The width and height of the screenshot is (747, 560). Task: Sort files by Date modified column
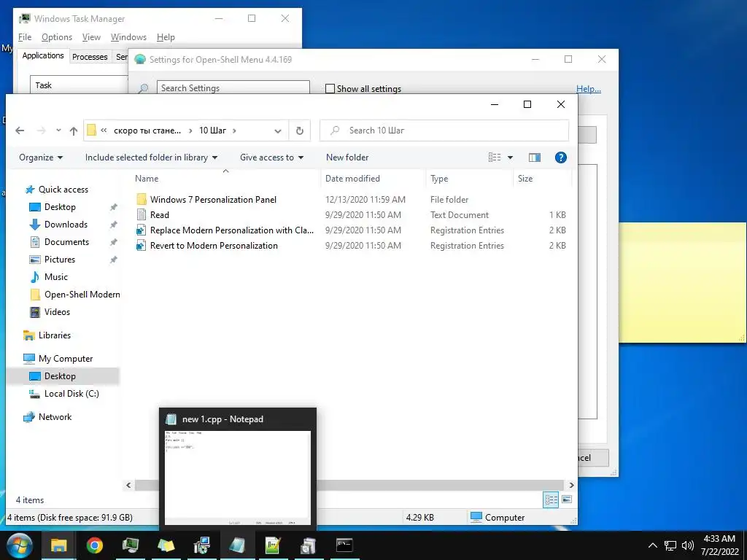372,179
